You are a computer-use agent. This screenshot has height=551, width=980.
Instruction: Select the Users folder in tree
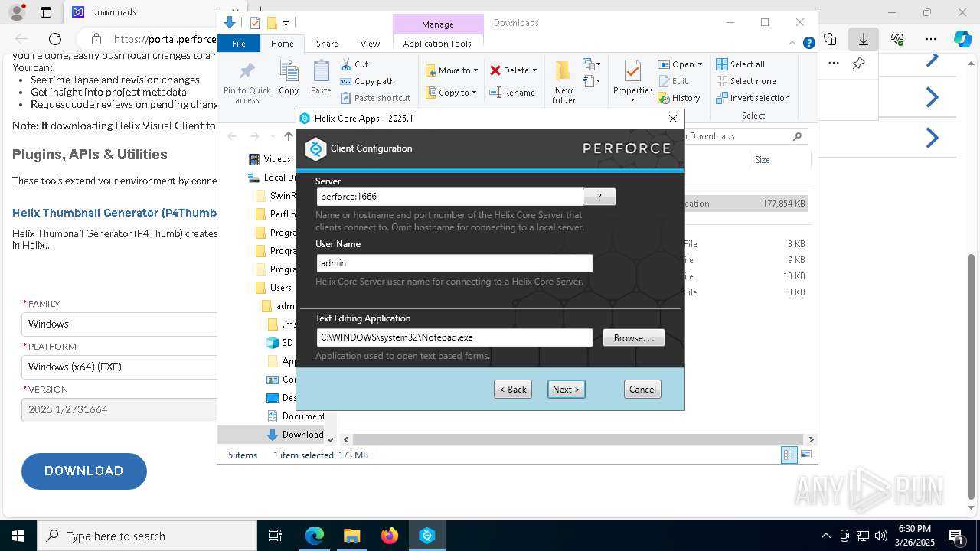click(x=274, y=288)
